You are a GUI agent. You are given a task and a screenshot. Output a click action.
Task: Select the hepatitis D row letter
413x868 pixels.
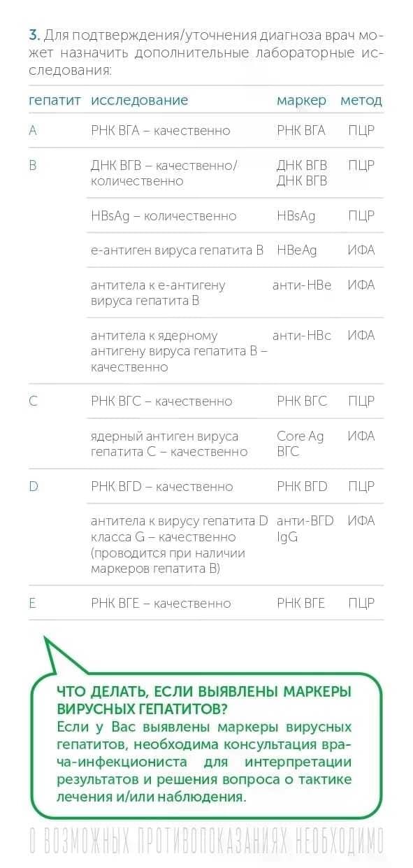coord(33,487)
